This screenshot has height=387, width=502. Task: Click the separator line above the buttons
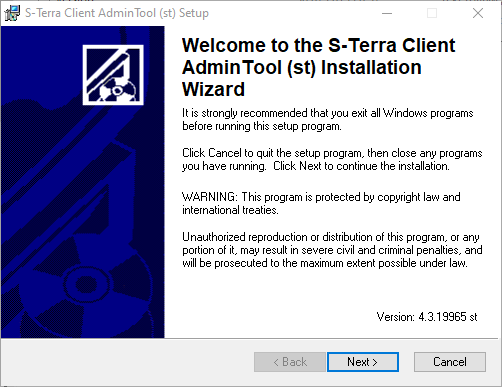pyautogui.click(x=249, y=339)
